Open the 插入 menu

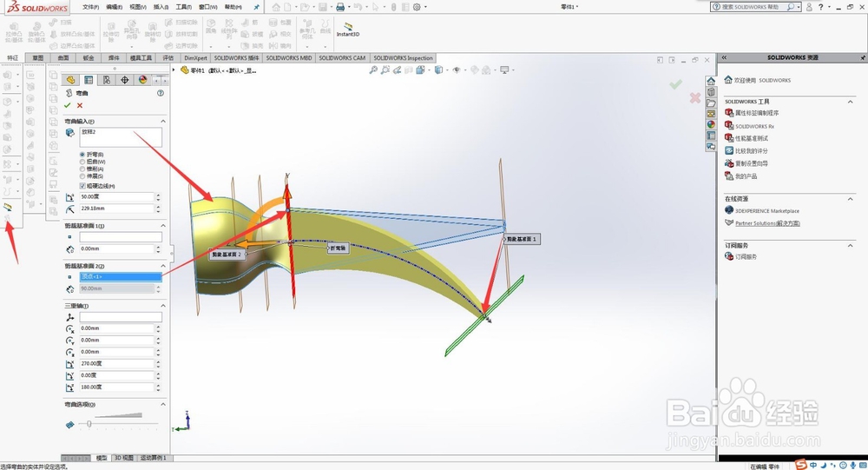tap(161, 7)
